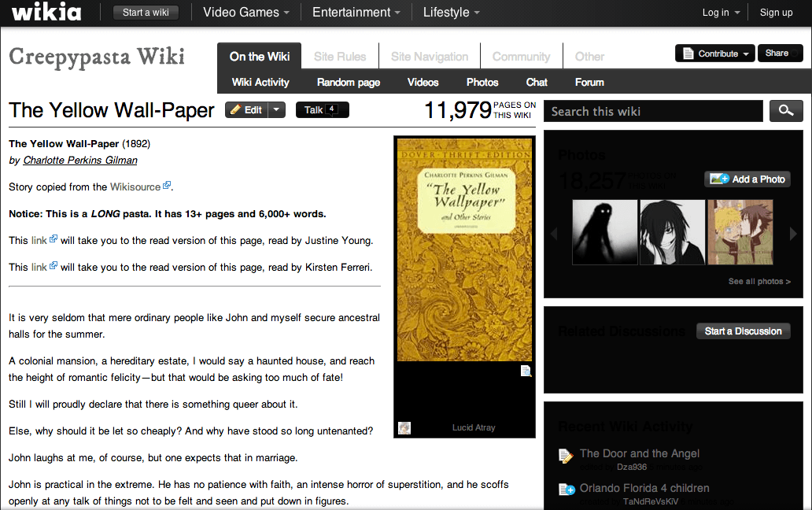Click the Talk comment count bubble
The height and width of the screenshot is (510, 812).
[x=331, y=109]
